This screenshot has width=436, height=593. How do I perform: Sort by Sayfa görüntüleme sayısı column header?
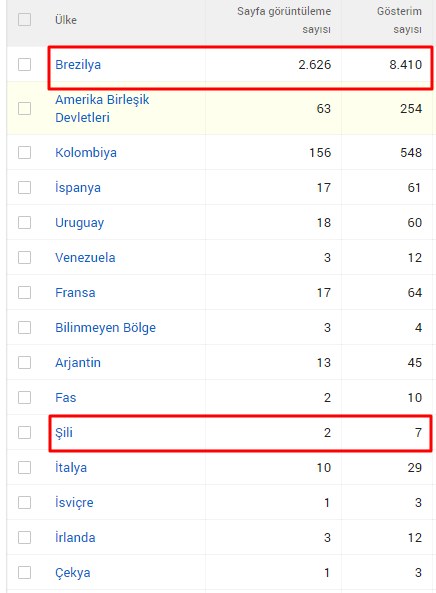(284, 20)
